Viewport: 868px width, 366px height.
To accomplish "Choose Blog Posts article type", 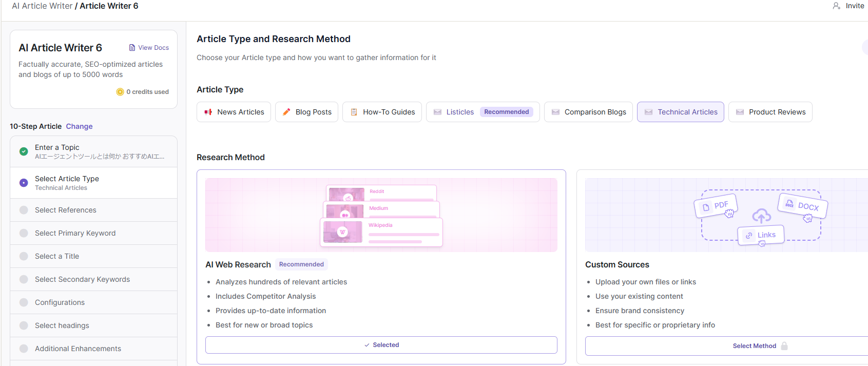I will (306, 112).
